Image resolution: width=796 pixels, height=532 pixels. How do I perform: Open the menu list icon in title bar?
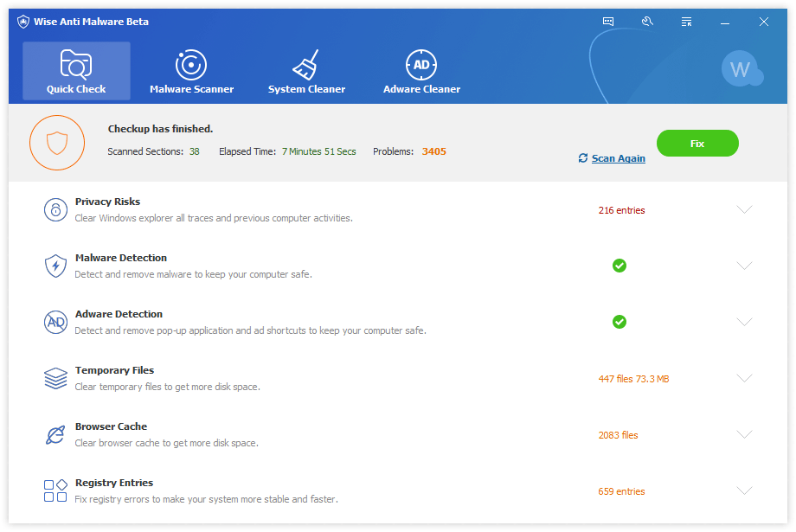(686, 22)
